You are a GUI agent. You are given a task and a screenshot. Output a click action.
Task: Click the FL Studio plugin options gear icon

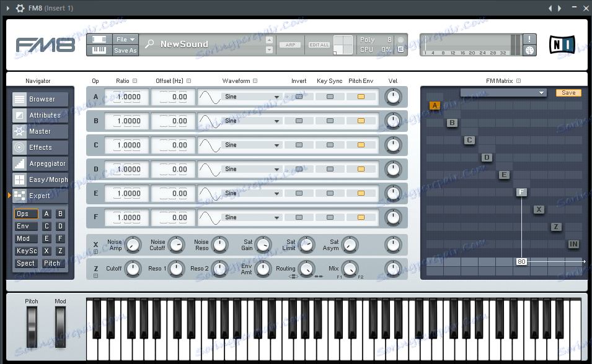pyautogui.click(x=20, y=8)
